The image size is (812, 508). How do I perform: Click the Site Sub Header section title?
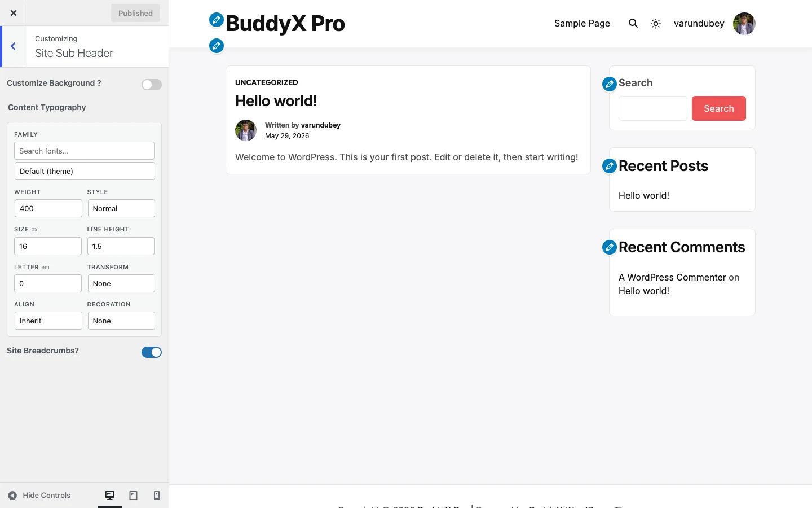tap(74, 53)
